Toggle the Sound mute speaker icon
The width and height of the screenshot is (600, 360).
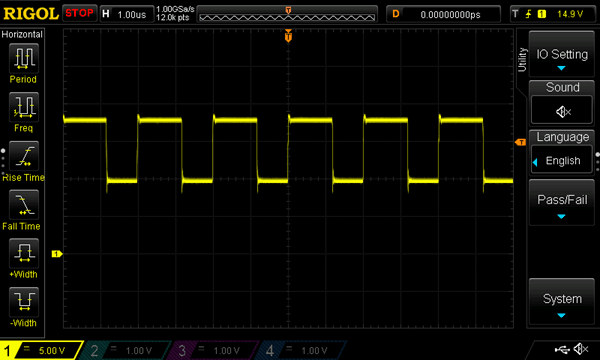click(x=562, y=112)
